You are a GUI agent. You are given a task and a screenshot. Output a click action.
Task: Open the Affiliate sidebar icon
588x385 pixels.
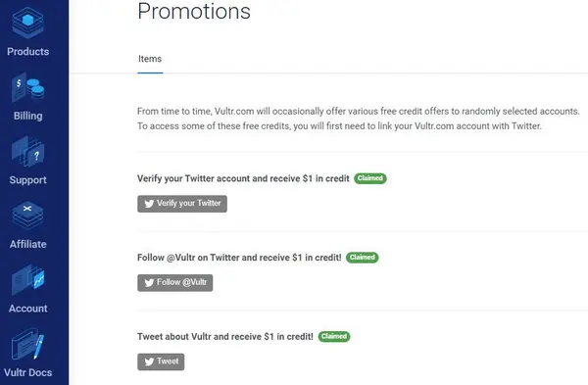coord(27,216)
